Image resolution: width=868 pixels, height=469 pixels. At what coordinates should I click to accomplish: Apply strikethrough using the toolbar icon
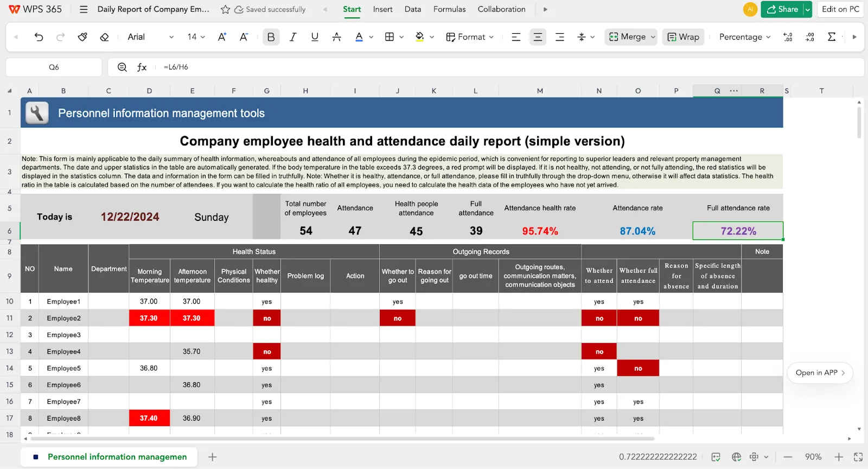point(336,37)
